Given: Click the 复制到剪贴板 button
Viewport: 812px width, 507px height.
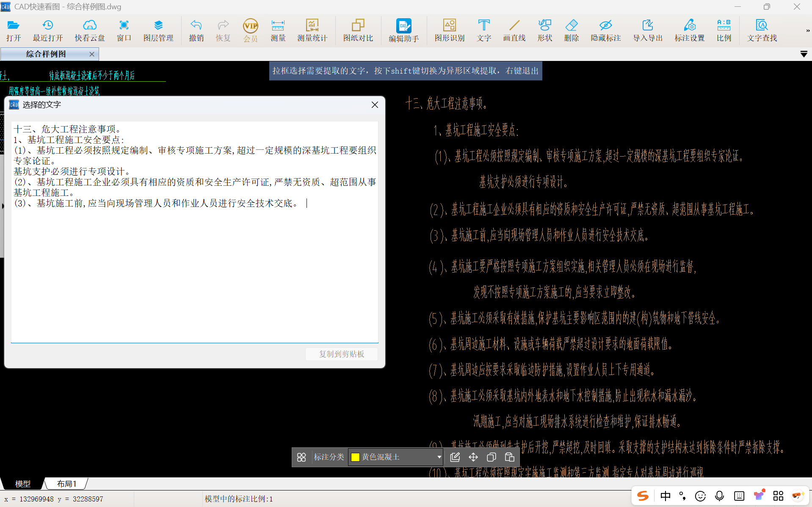Looking at the screenshot, I should tap(341, 354).
